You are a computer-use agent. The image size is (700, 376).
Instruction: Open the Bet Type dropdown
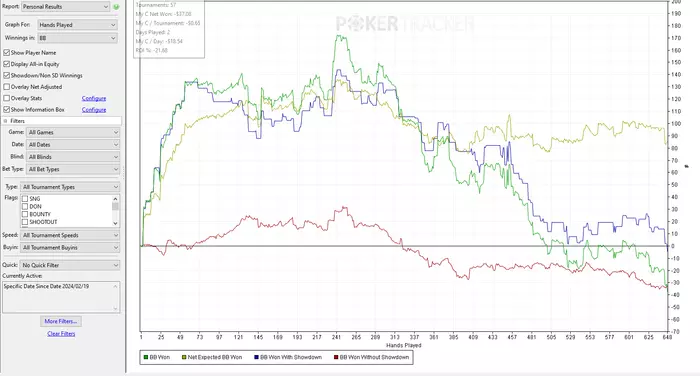(73, 169)
